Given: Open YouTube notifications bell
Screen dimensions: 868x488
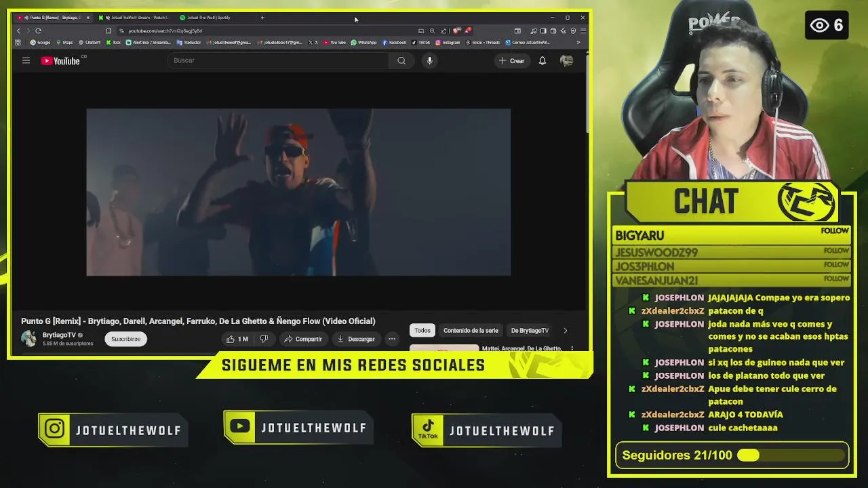Looking at the screenshot, I should (542, 60).
